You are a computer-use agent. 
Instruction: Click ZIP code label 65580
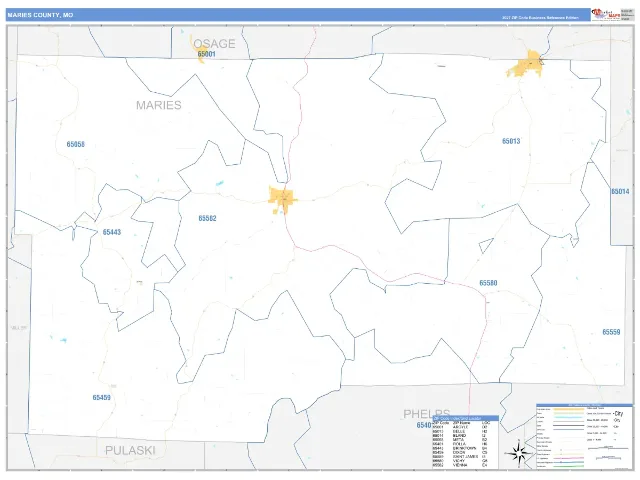click(x=488, y=283)
